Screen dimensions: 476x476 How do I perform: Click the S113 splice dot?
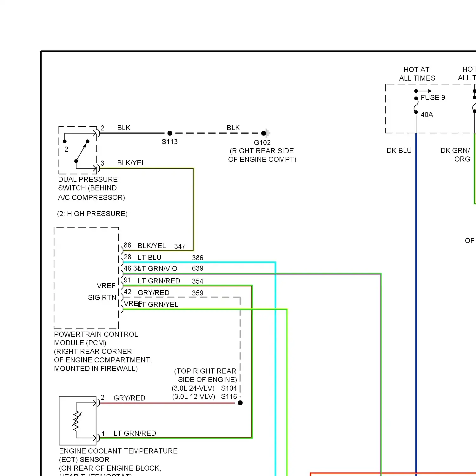click(170, 133)
